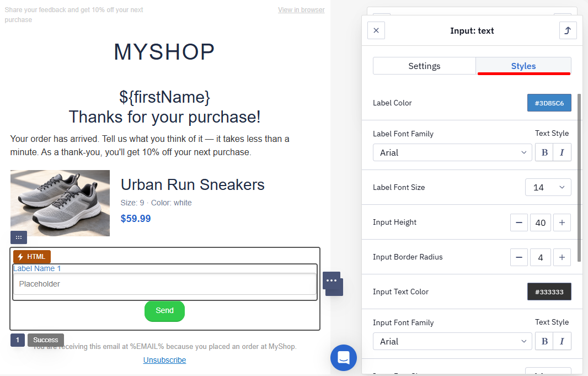Click the Input Height value field
588x376 pixels.
(541, 223)
